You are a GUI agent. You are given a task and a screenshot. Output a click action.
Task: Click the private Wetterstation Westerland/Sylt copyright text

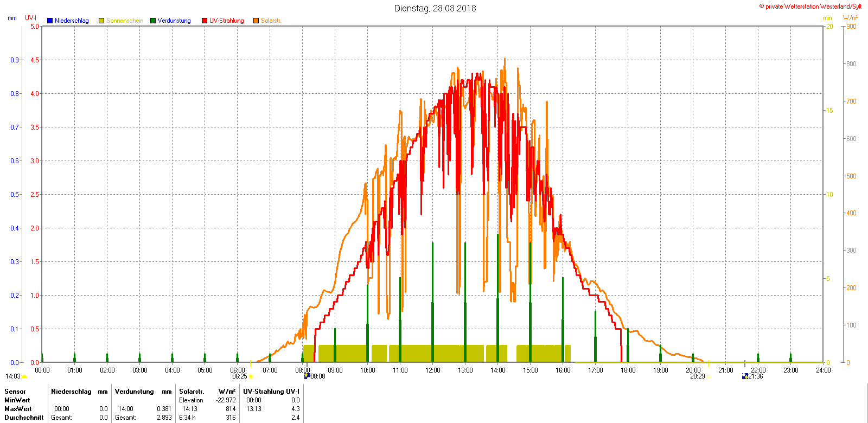810,7
